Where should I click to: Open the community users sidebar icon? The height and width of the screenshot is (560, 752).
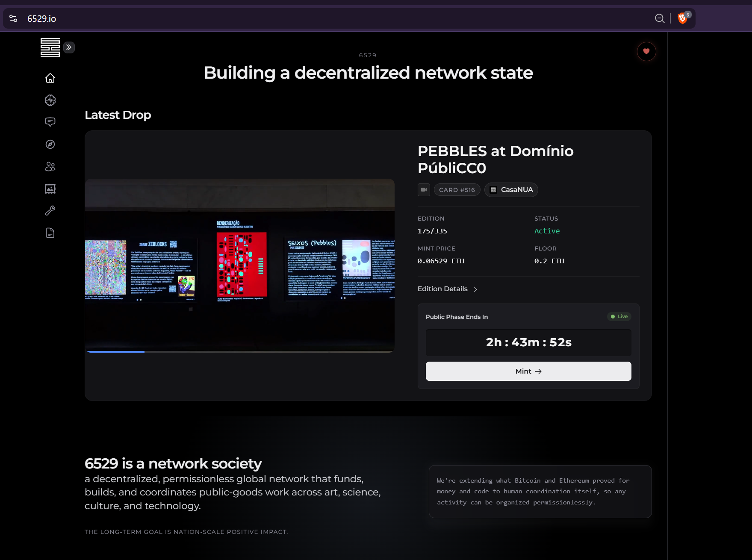[50, 167]
